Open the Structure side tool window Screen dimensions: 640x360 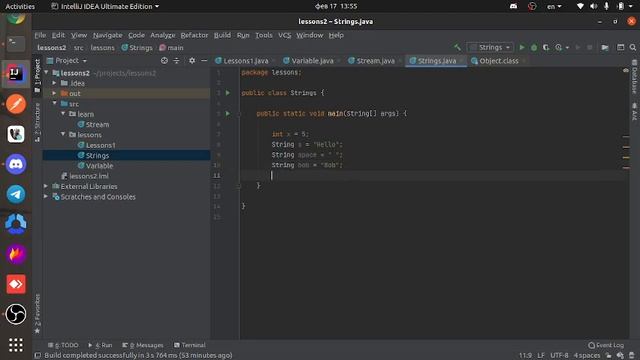37,122
